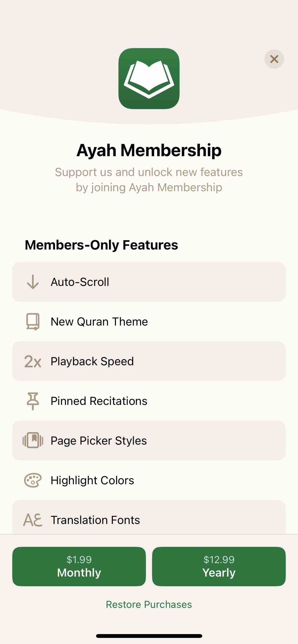The height and width of the screenshot is (644, 298).
Task: Tap the Translation Fonts letter icon
Action: [33, 520]
